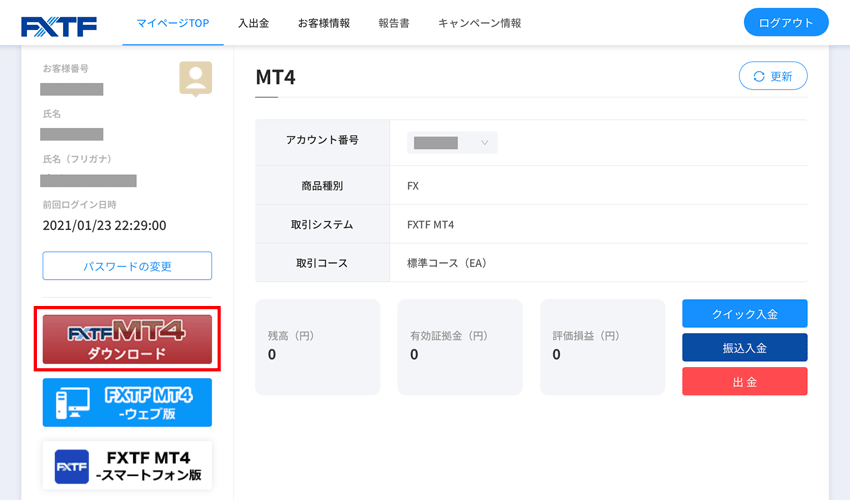Open the お客様情報 menu
This screenshot has height=500, width=850.
(x=324, y=23)
